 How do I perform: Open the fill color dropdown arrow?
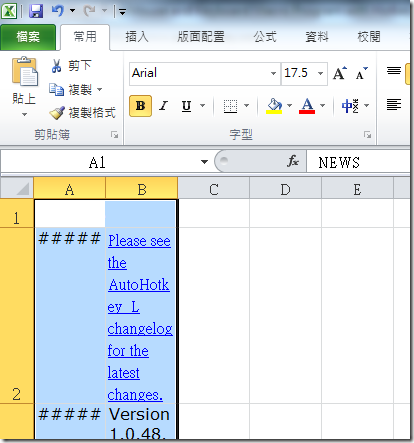pos(289,106)
